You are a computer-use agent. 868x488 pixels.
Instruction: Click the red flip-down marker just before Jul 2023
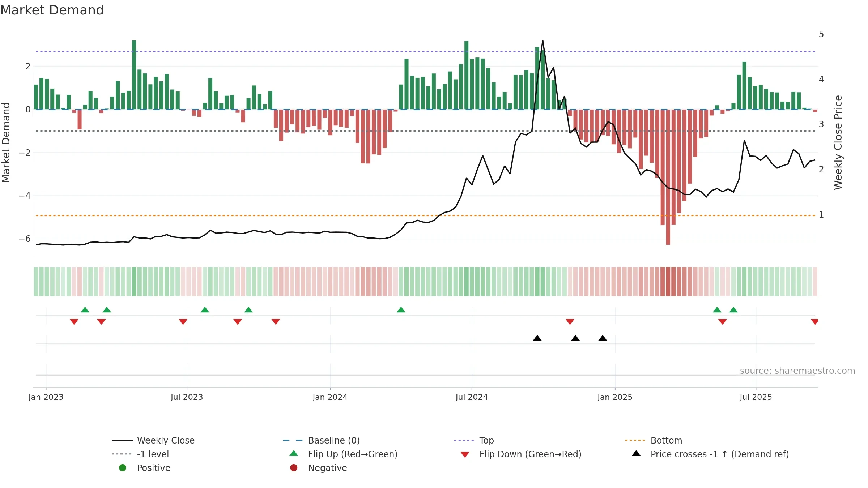tap(183, 322)
